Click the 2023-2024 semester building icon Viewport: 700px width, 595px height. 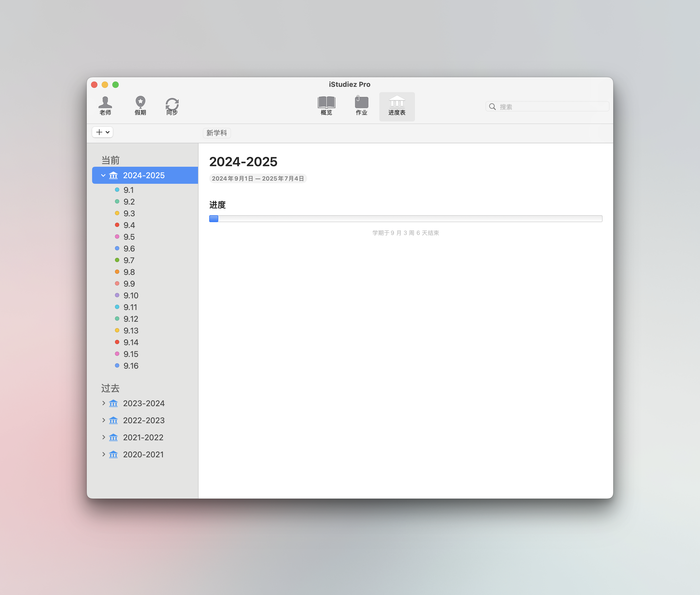pos(114,404)
